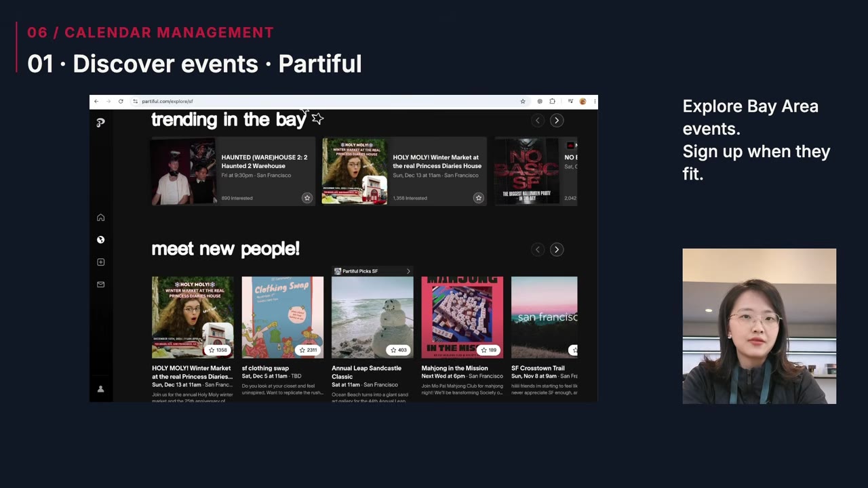Open the SF Crosstown Trail title

(x=538, y=368)
